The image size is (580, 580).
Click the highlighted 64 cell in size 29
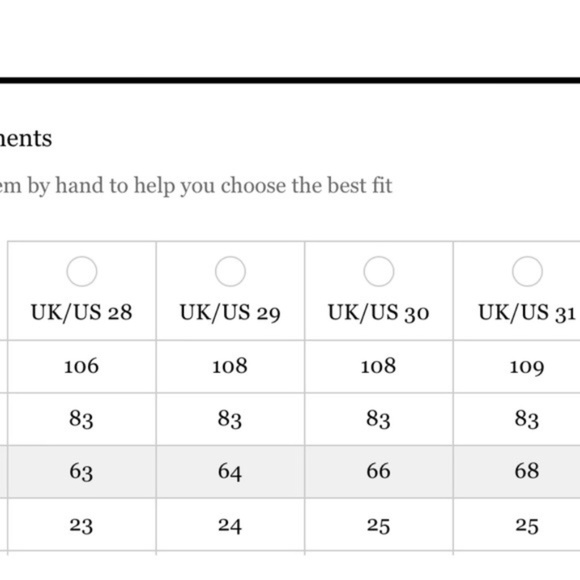point(230,472)
